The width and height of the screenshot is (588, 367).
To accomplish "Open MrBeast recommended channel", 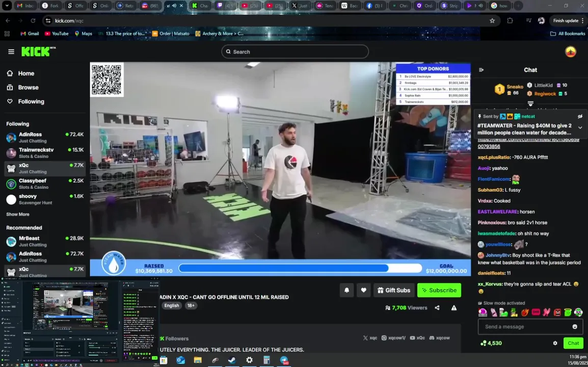I will pyautogui.click(x=45, y=241).
